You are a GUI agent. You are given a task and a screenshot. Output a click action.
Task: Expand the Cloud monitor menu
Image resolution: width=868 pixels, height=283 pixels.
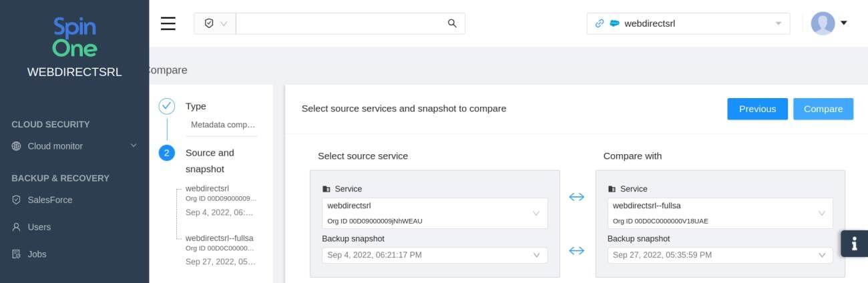point(75,146)
